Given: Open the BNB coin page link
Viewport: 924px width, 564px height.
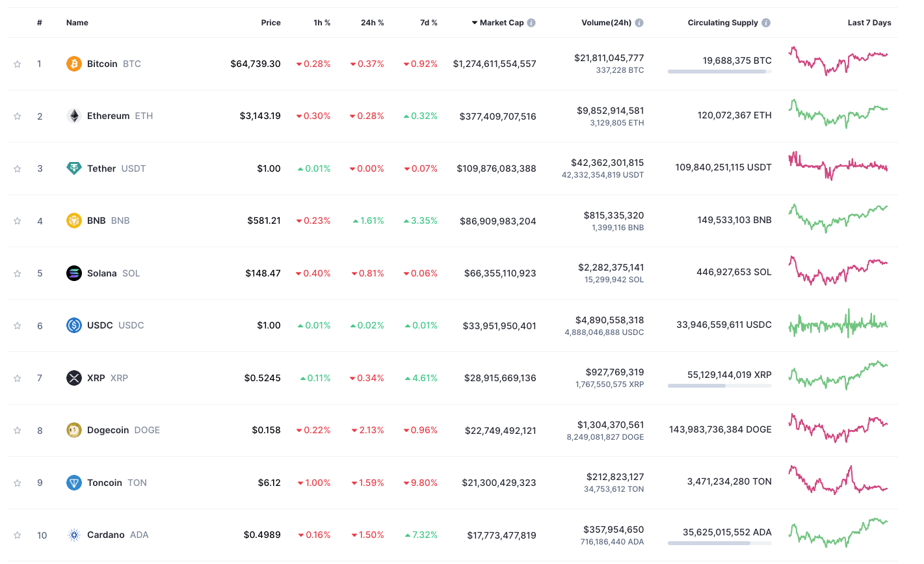Looking at the screenshot, I should point(96,221).
